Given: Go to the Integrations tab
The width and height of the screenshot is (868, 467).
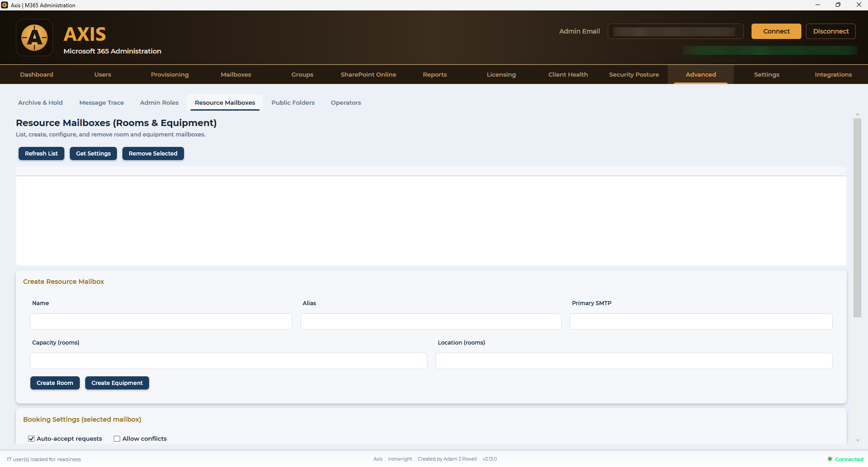Looking at the screenshot, I should [833, 74].
